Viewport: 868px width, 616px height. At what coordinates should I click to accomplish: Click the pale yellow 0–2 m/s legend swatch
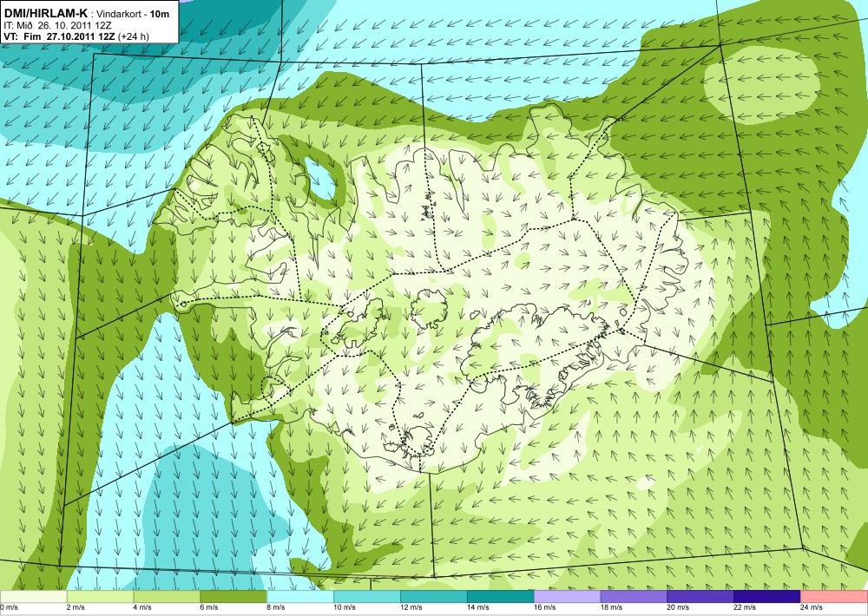click(x=33, y=597)
